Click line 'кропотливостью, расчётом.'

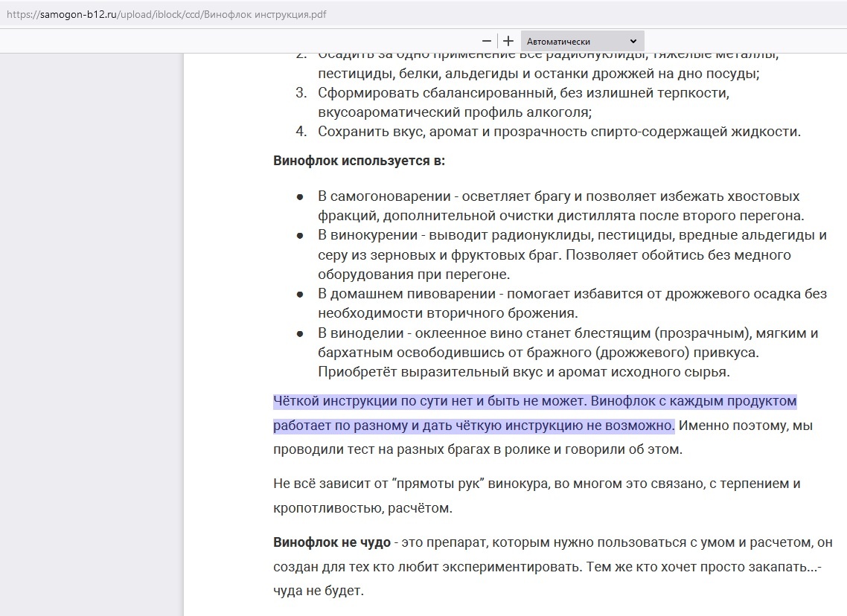(x=362, y=508)
